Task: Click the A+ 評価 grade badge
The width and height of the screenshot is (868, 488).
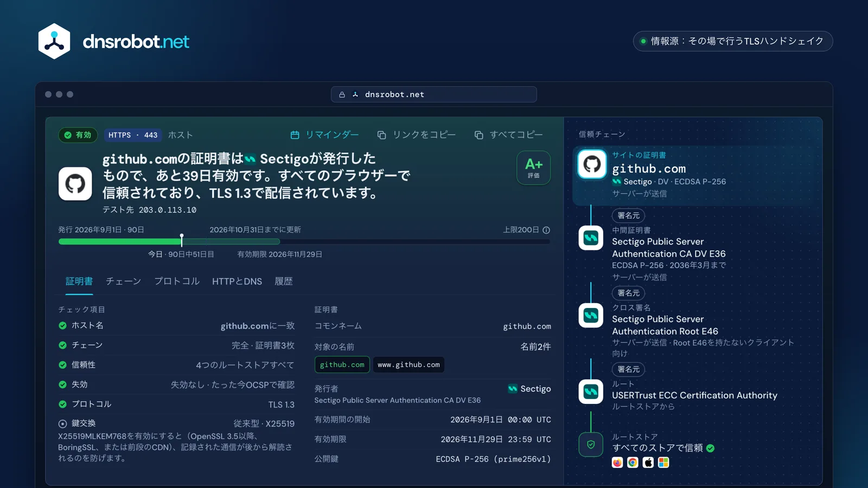Action: pyautogui.click(x=534, y=168)
